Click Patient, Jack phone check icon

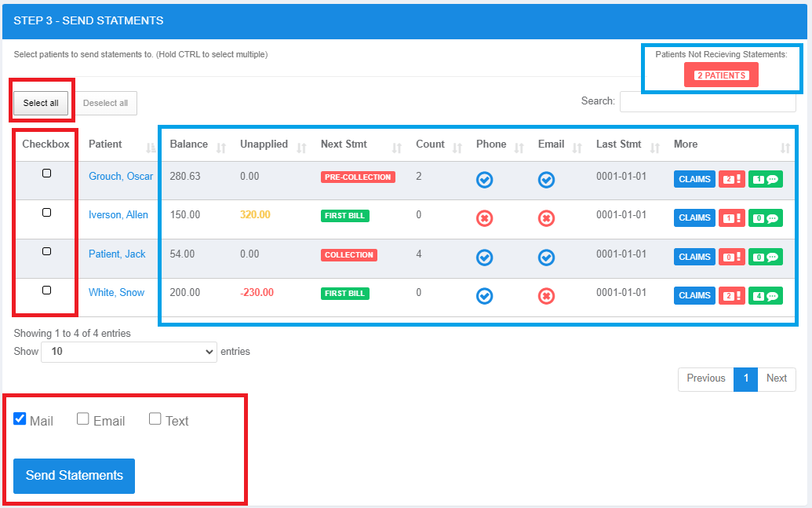[x=484, y=258]
